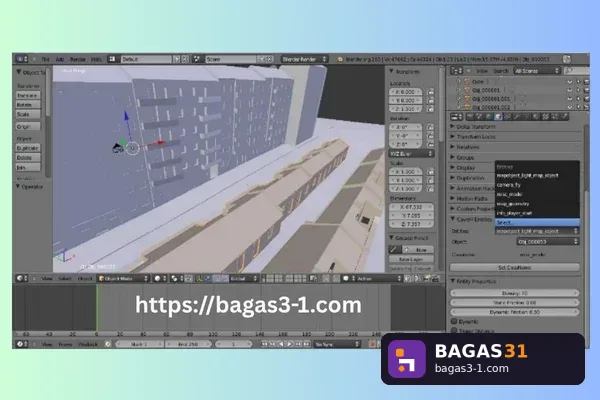
Task: Open the Object Mode dropdown
Action: 124,278
